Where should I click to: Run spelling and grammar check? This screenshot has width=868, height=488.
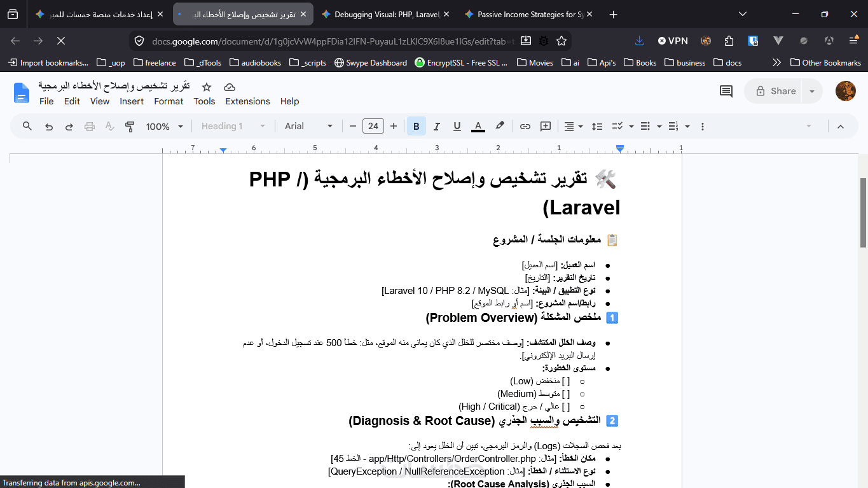point(110,127)
